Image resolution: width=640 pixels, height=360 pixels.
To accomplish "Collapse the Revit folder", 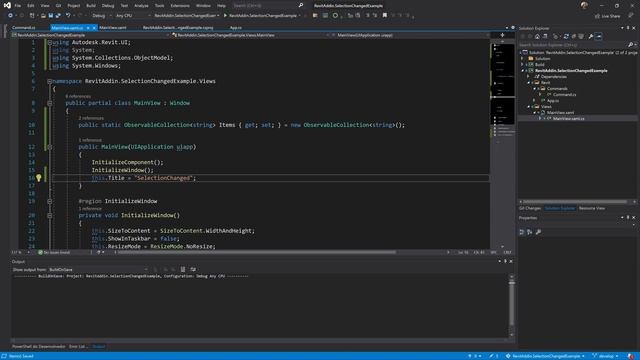I will point(529,82).
